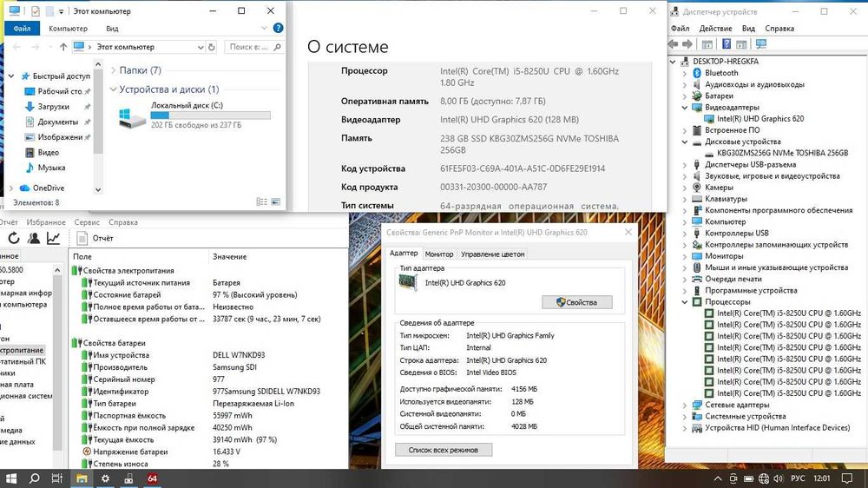868x488 pixels.
Task: Click the refresh icon in AIDA64 toolbar
Action: tap(13, 238)
